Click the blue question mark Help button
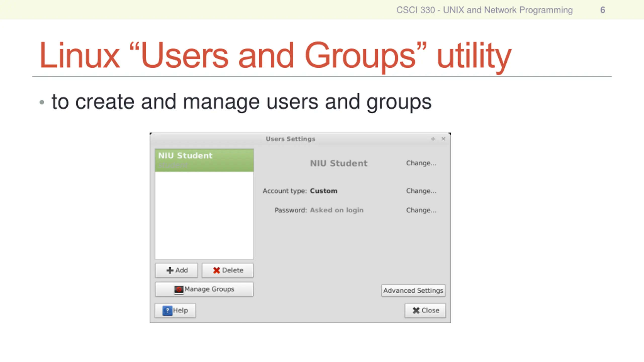The image size is (644, 362). [x=175, y=310]
